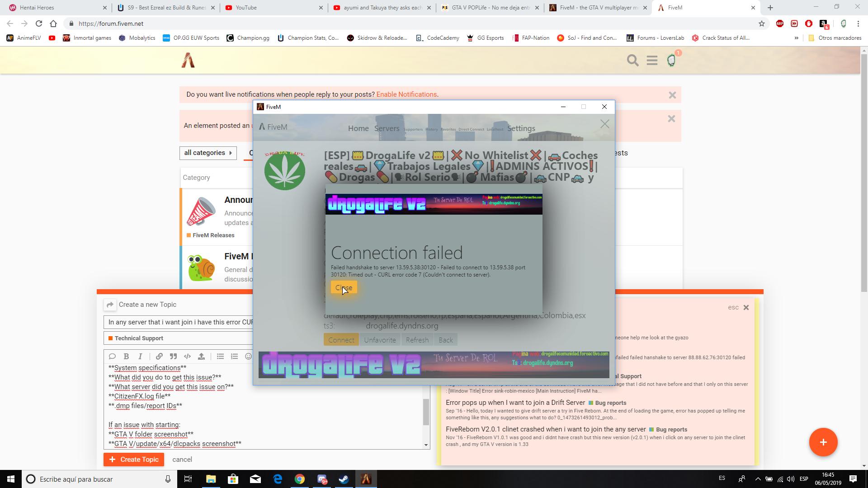868x488 pixels.
Task: Open Otros marcadores bookmarks folder
Action: [835, 38]
